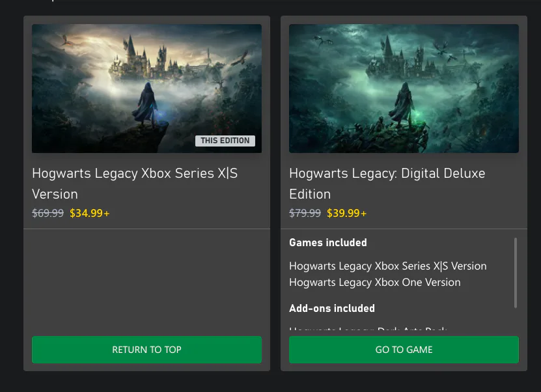Click the Add-ons included heading
Viewport: 541px width, 392px height.
[332, 308]
